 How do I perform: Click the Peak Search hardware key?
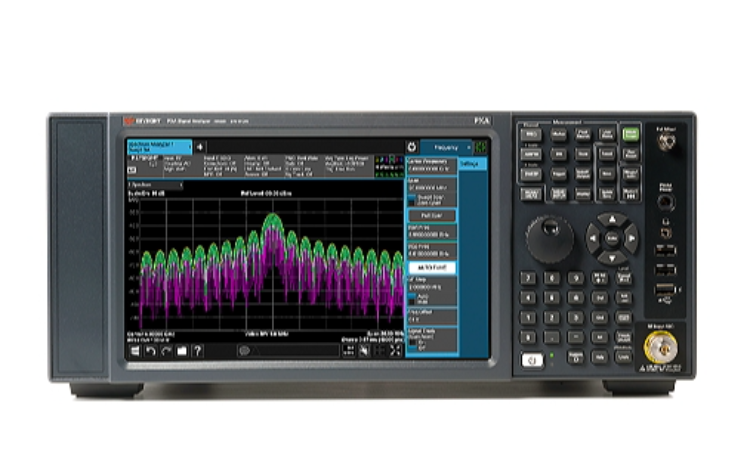pos(583,134)
